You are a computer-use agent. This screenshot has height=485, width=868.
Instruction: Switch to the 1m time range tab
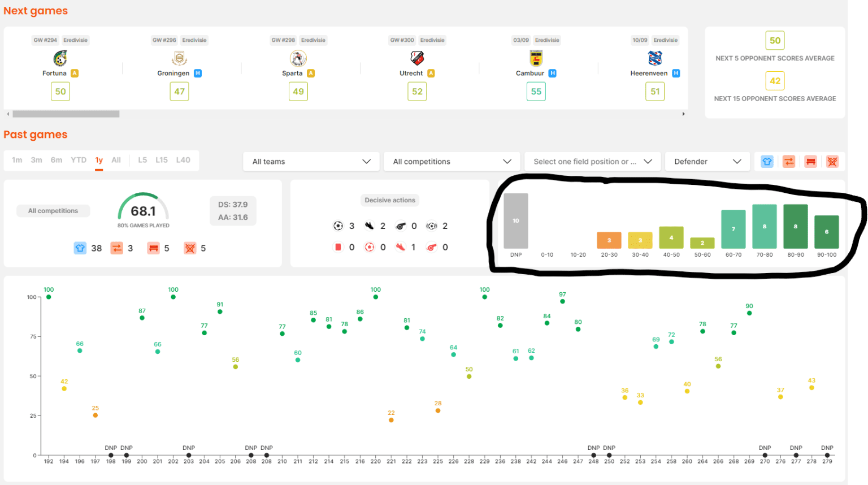point(17,160)
